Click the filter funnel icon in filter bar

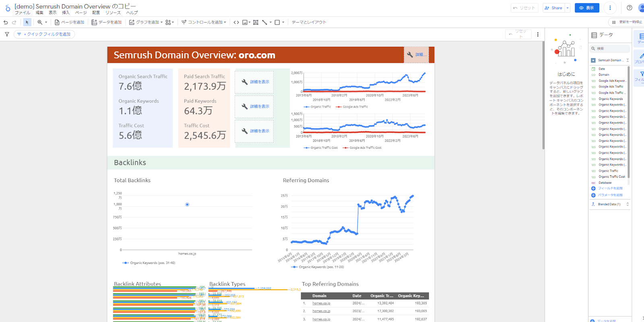[x=7, y=34]
